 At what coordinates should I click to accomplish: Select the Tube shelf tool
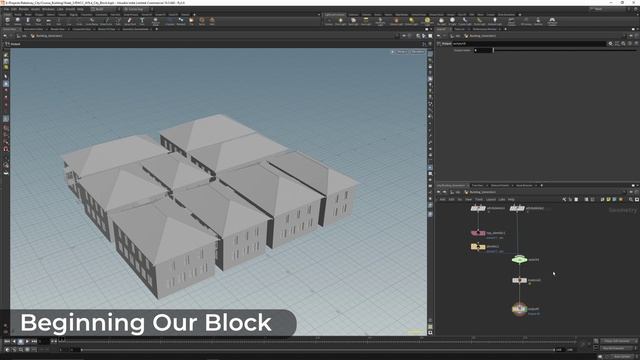28,21
